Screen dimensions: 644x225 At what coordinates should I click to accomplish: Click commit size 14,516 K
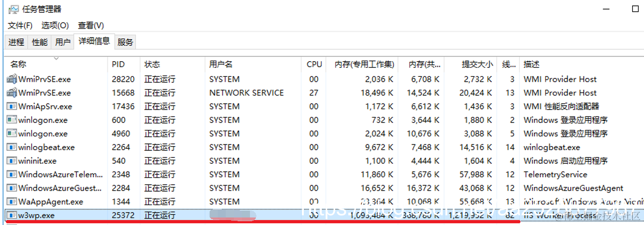[476, 147]
